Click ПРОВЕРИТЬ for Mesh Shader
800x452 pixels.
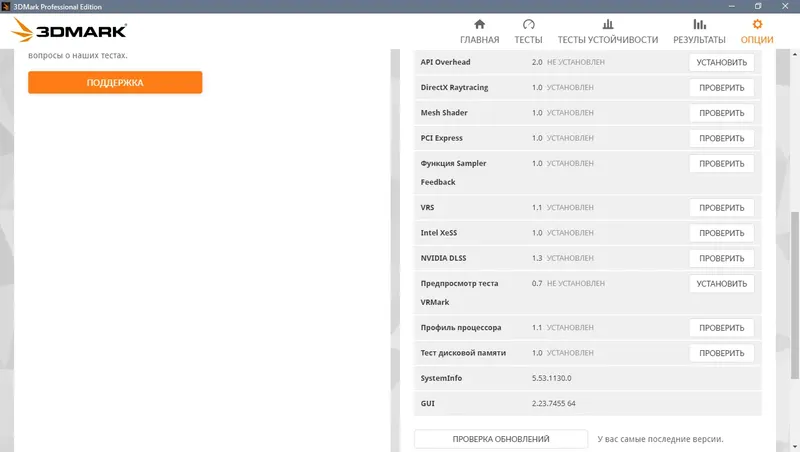click(721, 113)
